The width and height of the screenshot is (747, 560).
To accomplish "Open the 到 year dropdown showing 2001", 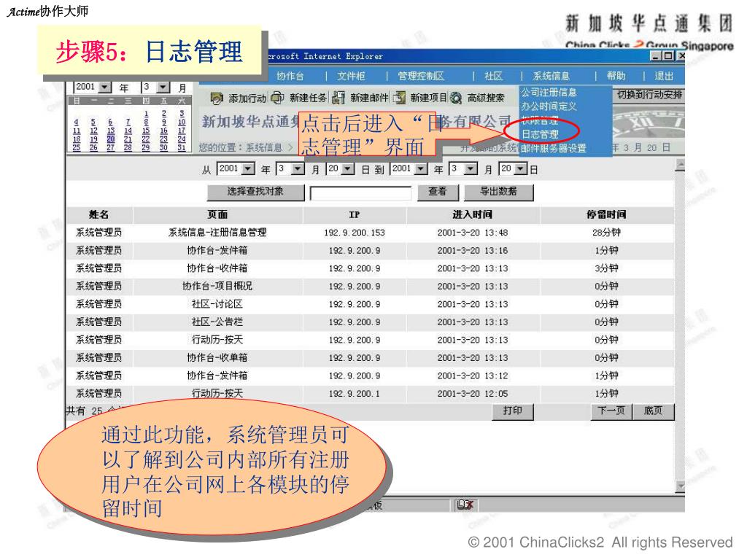I will [x=421, y=169].
